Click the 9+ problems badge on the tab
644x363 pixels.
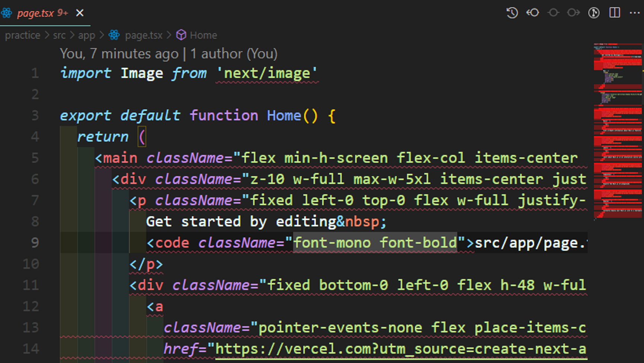coord(62,12)
